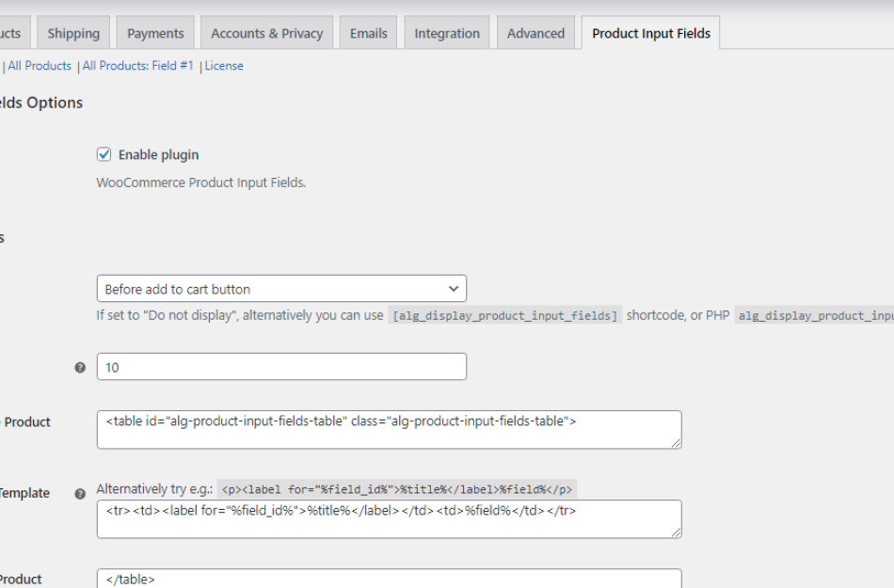
Task: Open the Accounts & Privacy tab
Action: (266, 31)
